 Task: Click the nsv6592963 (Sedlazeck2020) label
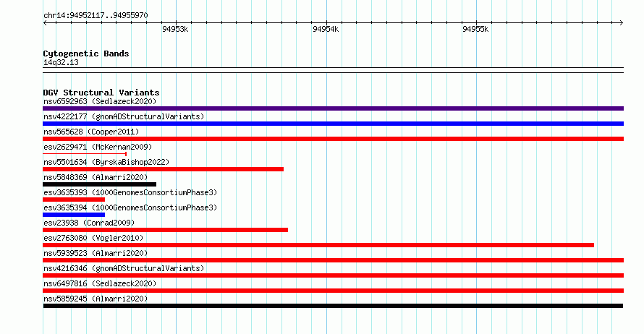(x=100, y=101)
